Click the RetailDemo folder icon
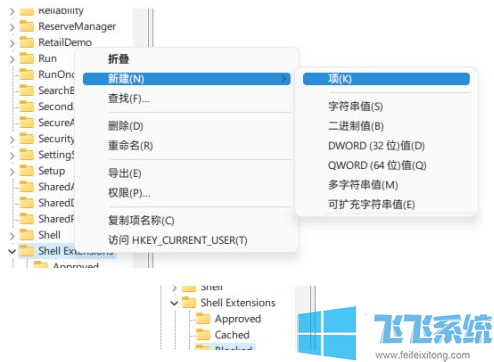 pos(27,42)
